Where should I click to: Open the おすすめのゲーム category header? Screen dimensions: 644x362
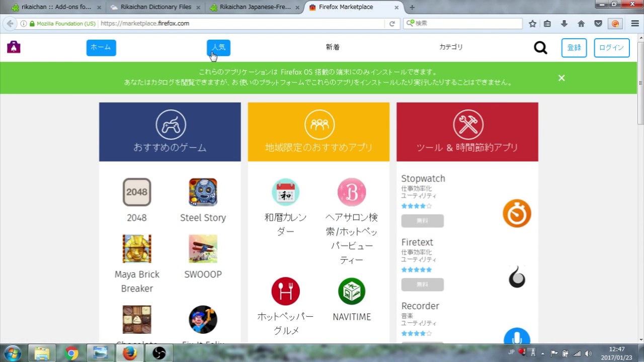click(170, 132)
